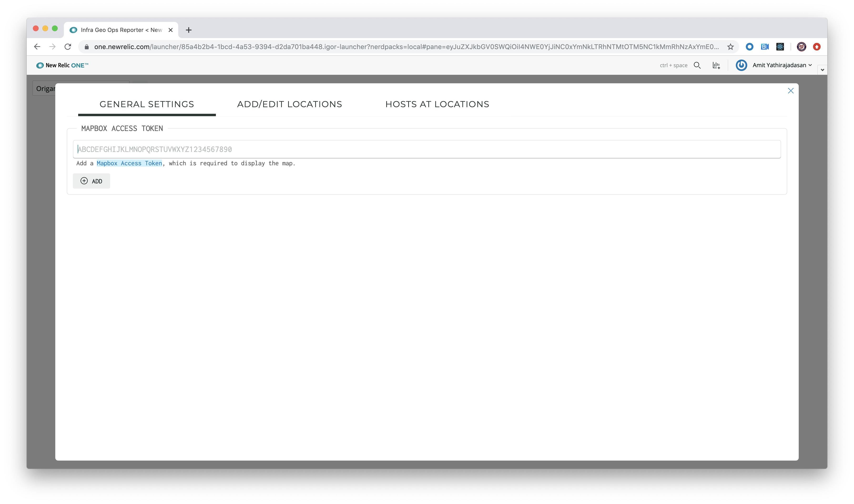Click the circular add icon next to ADD button

84,181
